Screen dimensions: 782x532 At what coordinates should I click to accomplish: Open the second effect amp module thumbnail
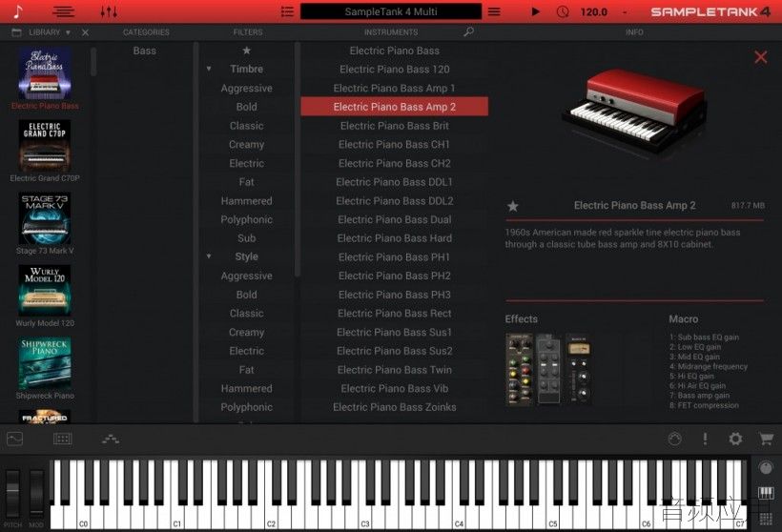click(x=548, y=369)
